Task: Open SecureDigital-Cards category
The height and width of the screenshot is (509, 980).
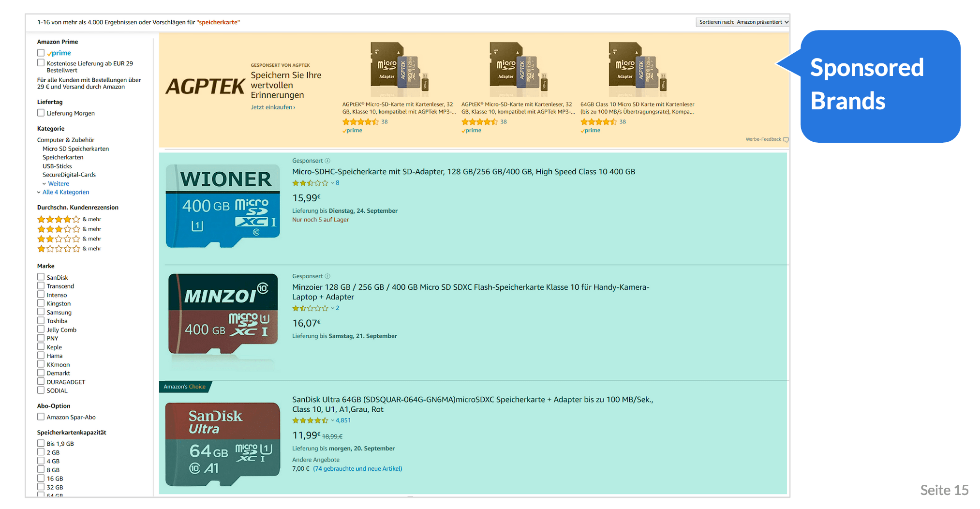Action: [69, 175]
